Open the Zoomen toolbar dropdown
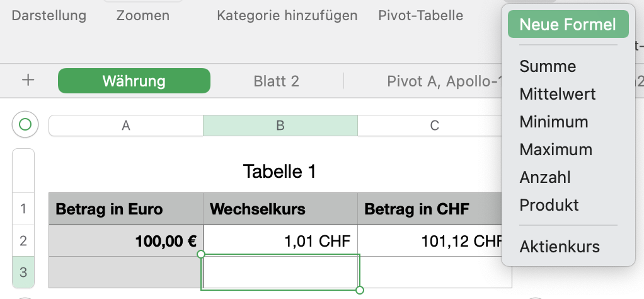 click(x=143, y=16)
